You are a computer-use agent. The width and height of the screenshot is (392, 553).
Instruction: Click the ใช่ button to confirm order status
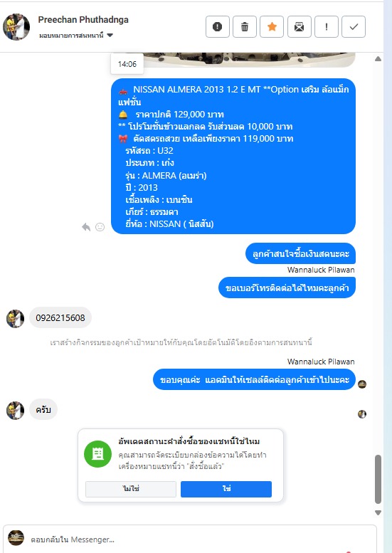point(226,489)
